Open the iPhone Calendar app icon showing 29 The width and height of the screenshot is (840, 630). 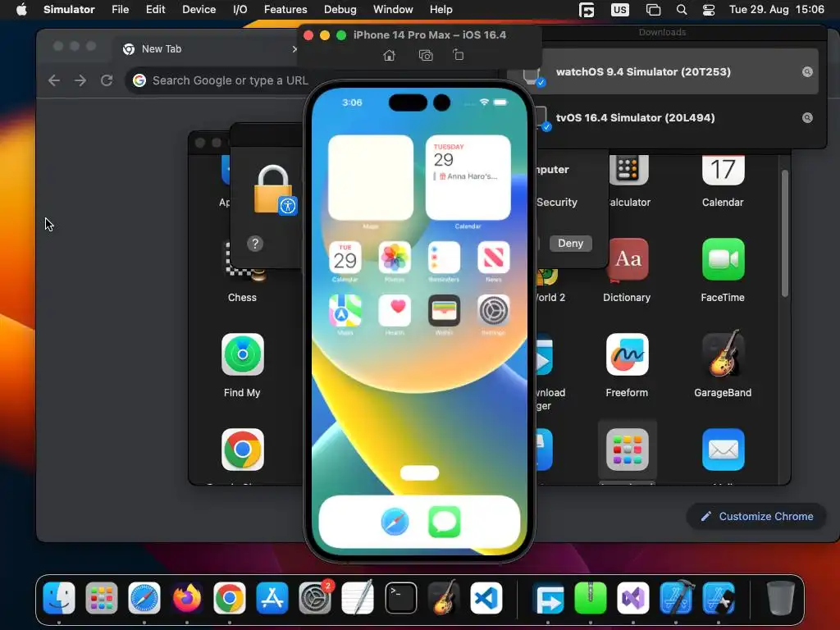click(x=345, y=258)
